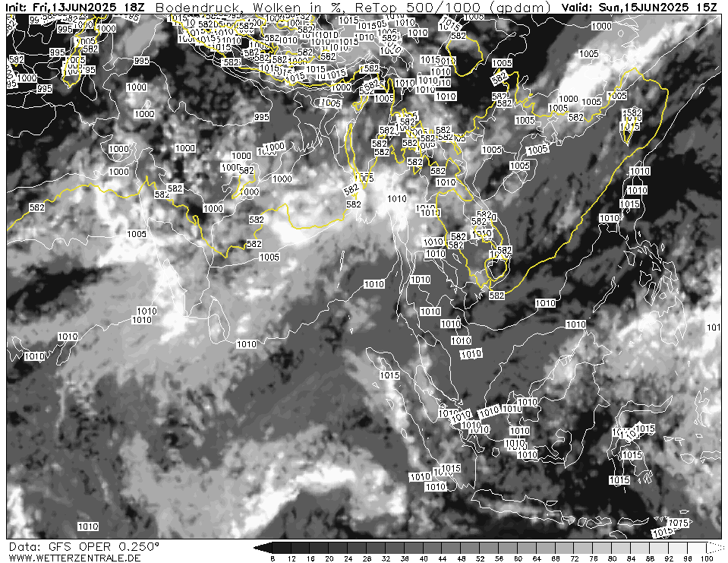The image size is (728, 563).
Task: Click the colorbar label '76'
Action: pos(593,558)
